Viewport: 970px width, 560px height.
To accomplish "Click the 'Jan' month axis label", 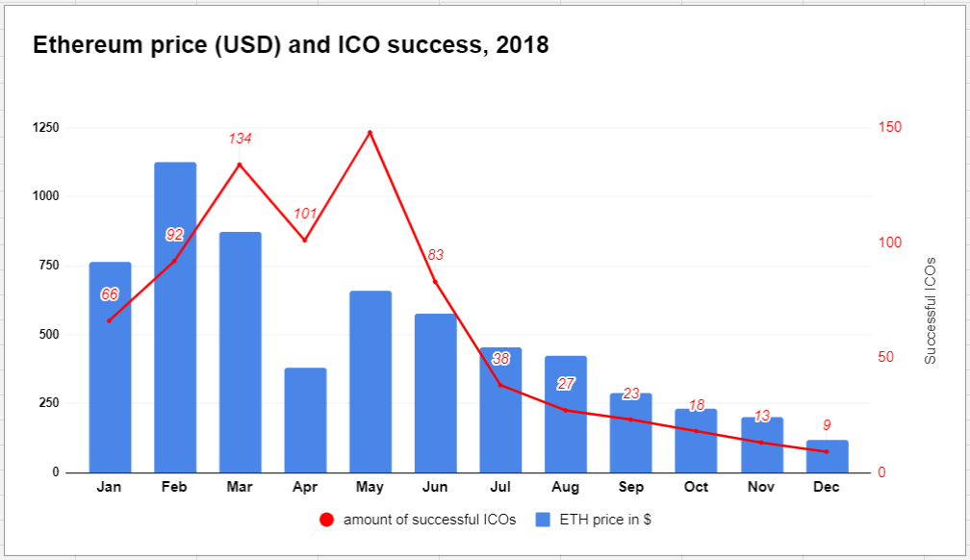I will pyautogui.click(x=110, y=487).
